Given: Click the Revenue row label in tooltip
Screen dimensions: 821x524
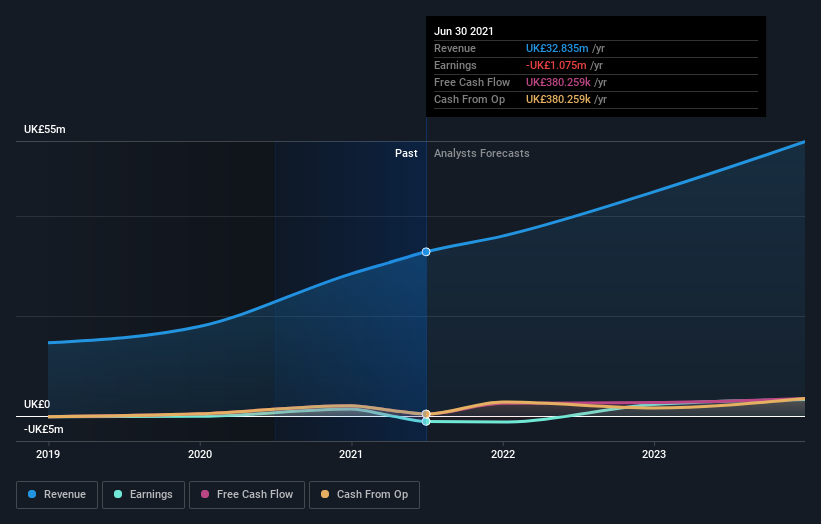Looking at the screenshot, I should click(x=455, y=48).
